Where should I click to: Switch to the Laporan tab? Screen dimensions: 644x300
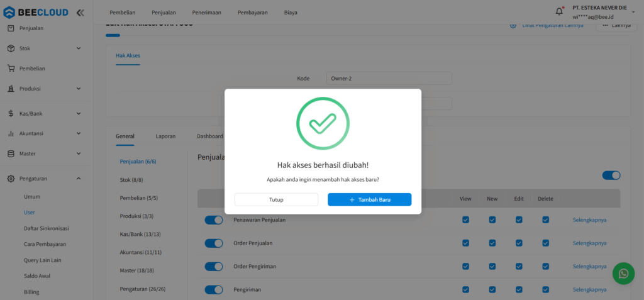(165, 136)
